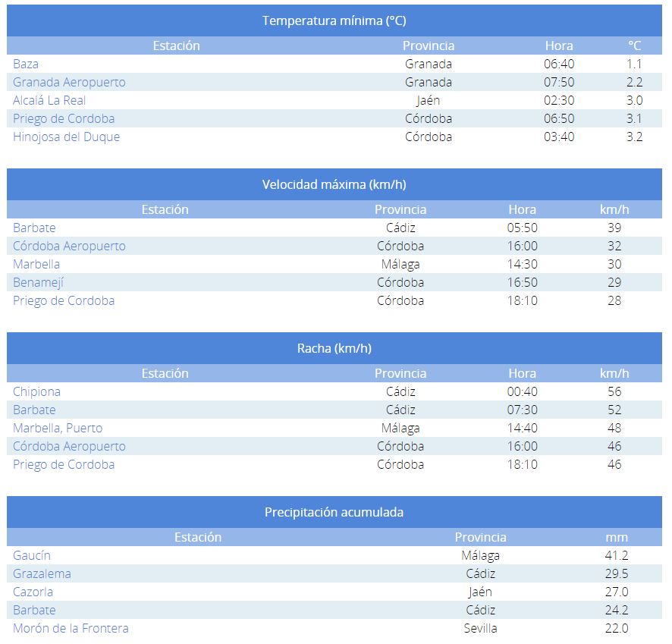Click the Chipiona station link
The width and height of the screenshot is (672, 644).
pyautogui.click(x=36, y=392)
